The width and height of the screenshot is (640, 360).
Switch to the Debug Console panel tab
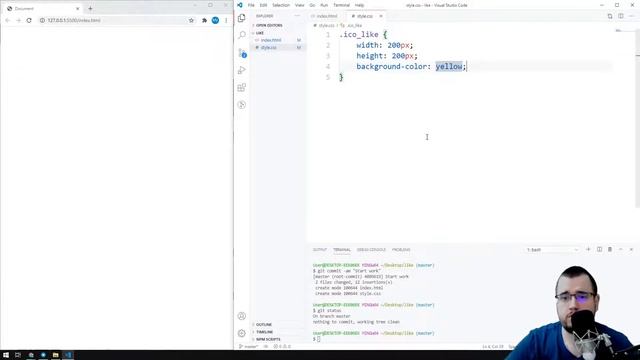[x=371, y=249]
